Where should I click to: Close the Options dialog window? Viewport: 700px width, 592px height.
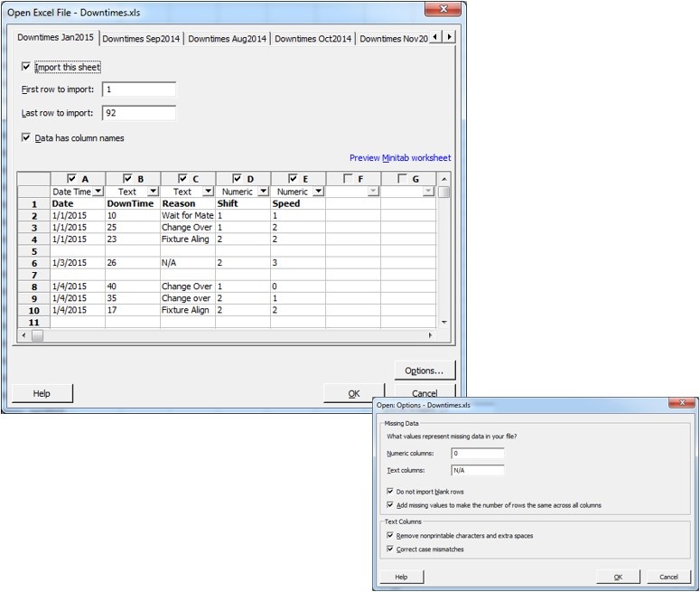(683, 405)
